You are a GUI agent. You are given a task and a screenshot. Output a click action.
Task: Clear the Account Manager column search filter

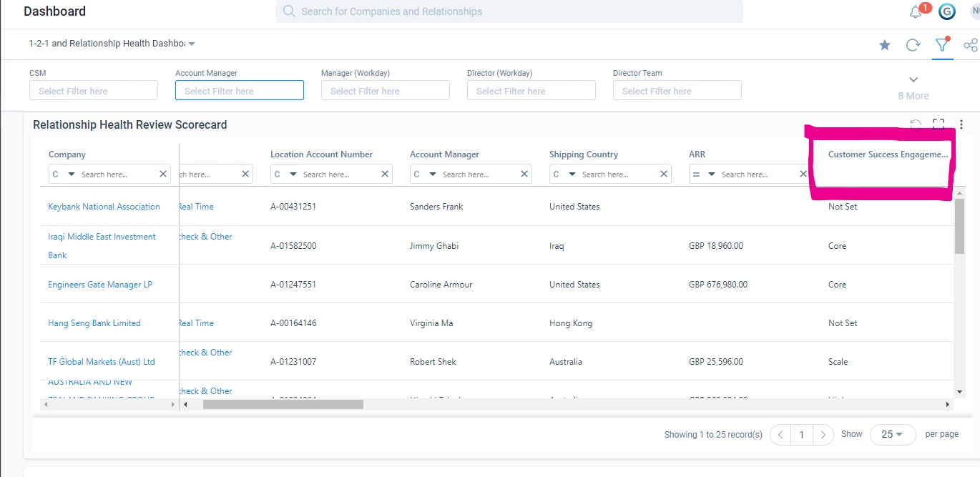point(524,174)
